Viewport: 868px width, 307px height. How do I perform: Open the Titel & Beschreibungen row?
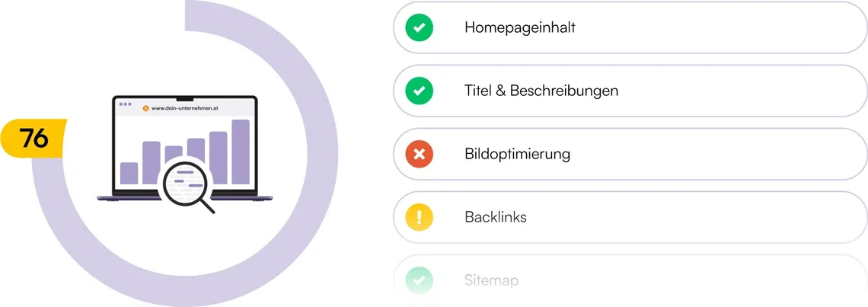630,91
